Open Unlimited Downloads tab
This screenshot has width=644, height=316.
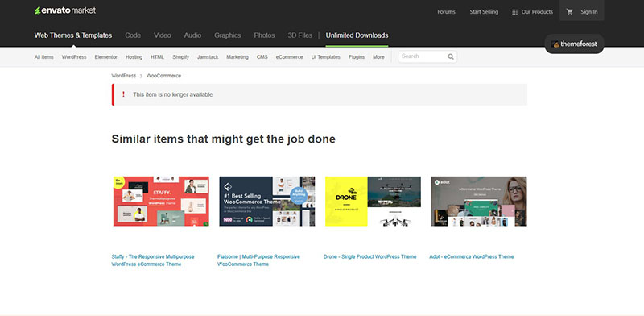tap(357, 35)
